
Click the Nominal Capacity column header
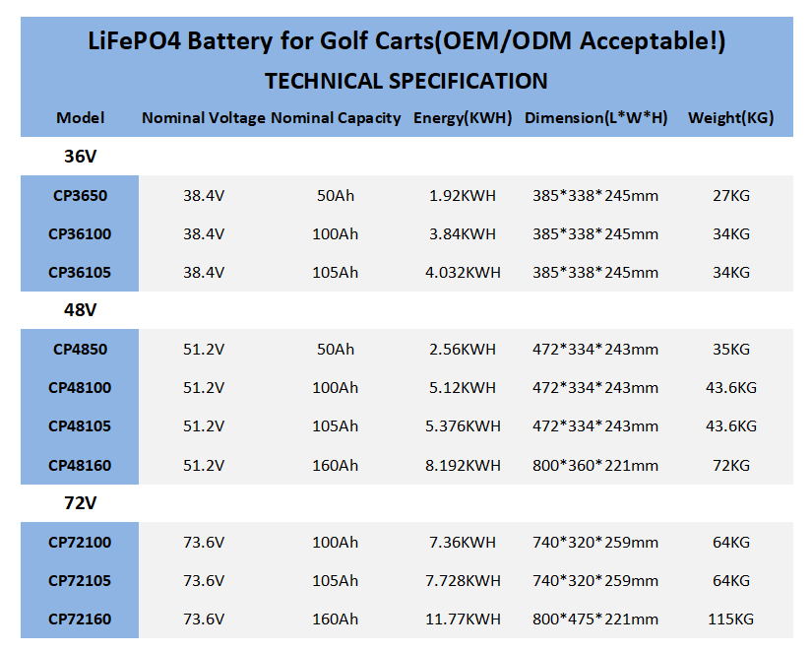tap(336, 118)
